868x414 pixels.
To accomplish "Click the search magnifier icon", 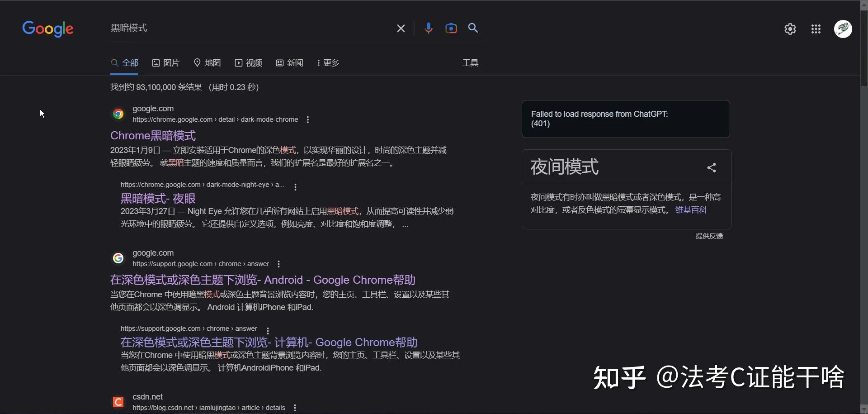I will [473, 28].
